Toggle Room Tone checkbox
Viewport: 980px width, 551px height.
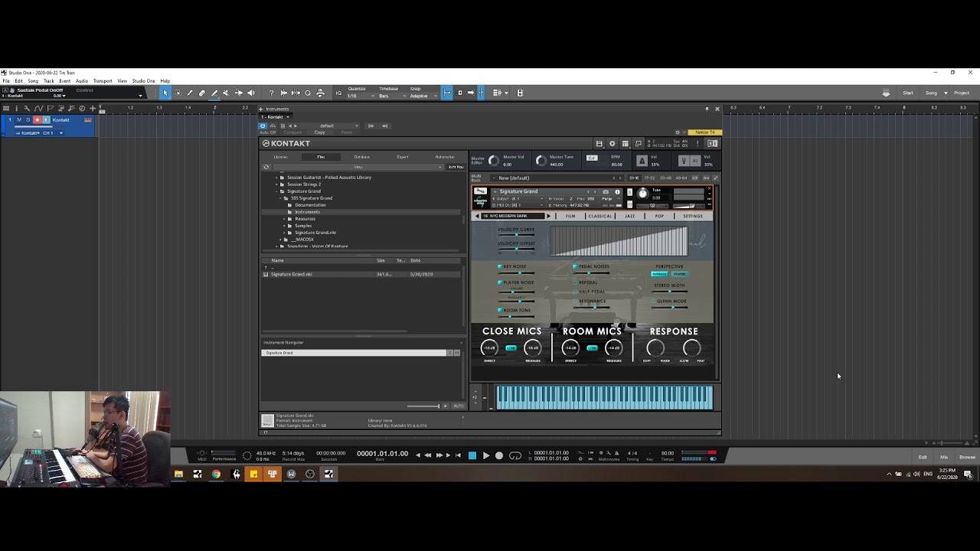[x=500, y=310]
